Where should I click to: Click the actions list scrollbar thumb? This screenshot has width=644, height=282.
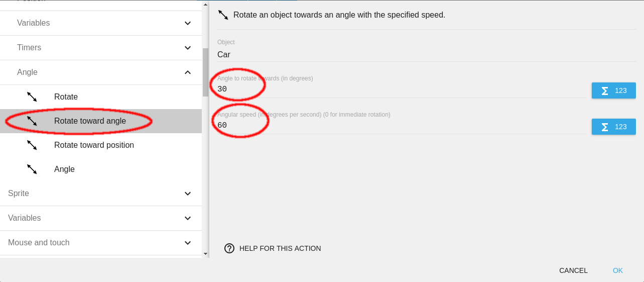point(205,72)
